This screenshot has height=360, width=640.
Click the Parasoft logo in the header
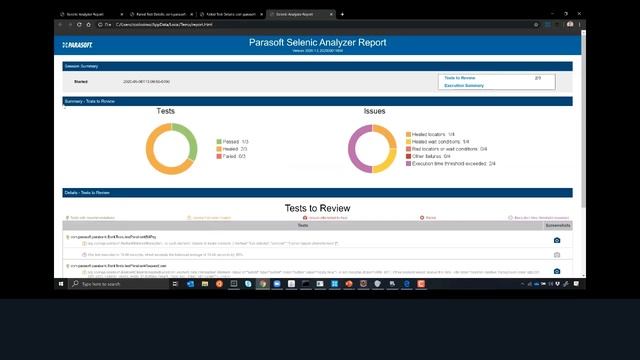pyautogui.click(x=78, y=45)
